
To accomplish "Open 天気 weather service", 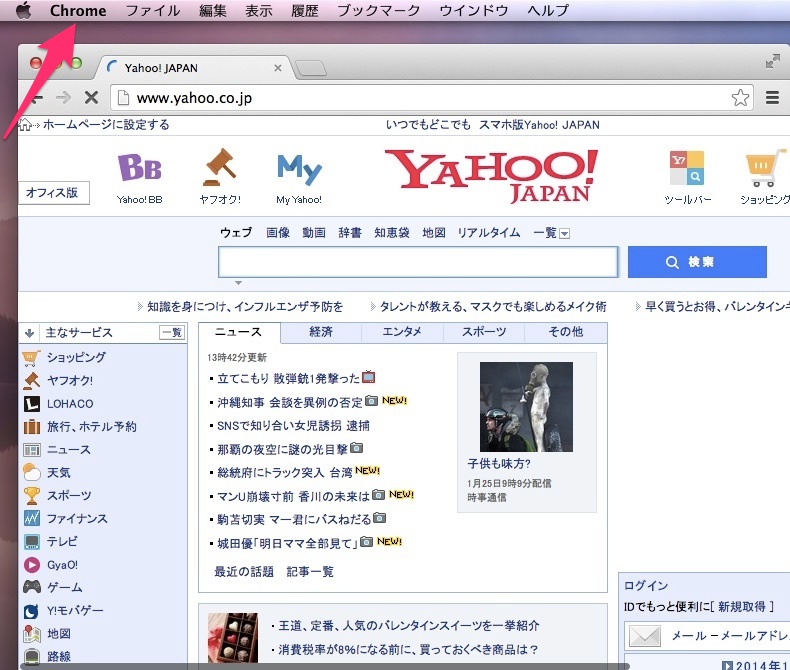I will pyautogui.click(x=58, y=473).
